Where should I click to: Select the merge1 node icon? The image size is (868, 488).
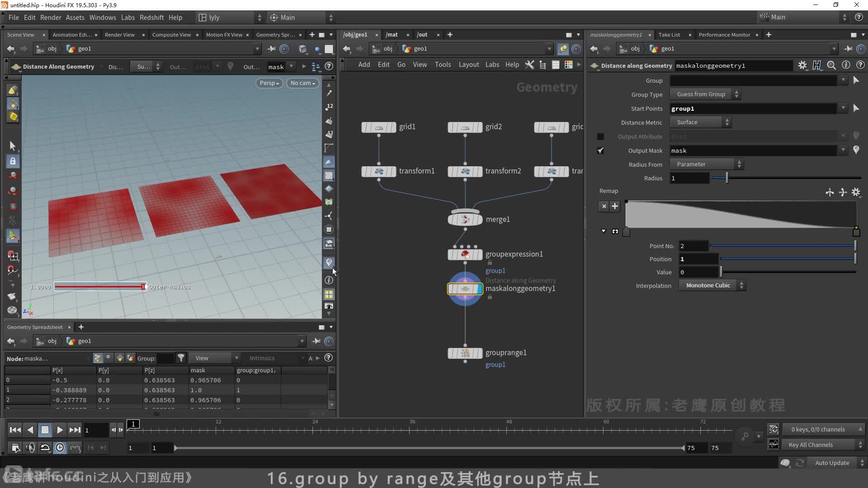coord(465,219)
